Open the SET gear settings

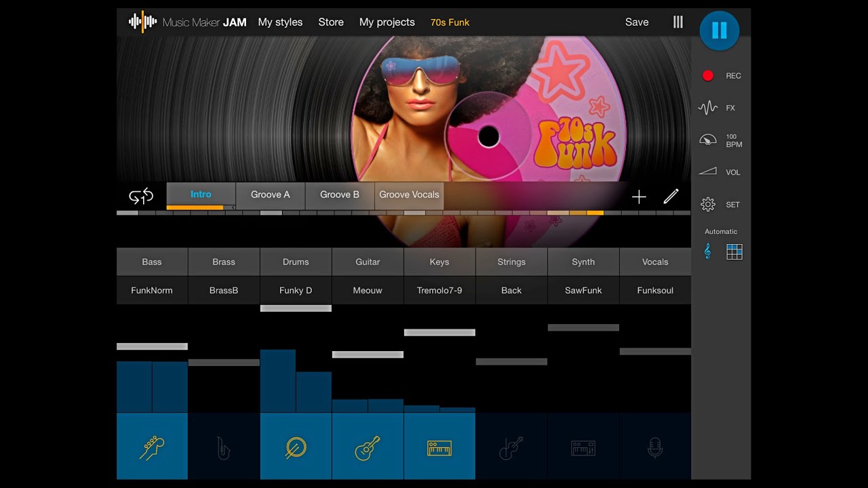click(708, 204)
